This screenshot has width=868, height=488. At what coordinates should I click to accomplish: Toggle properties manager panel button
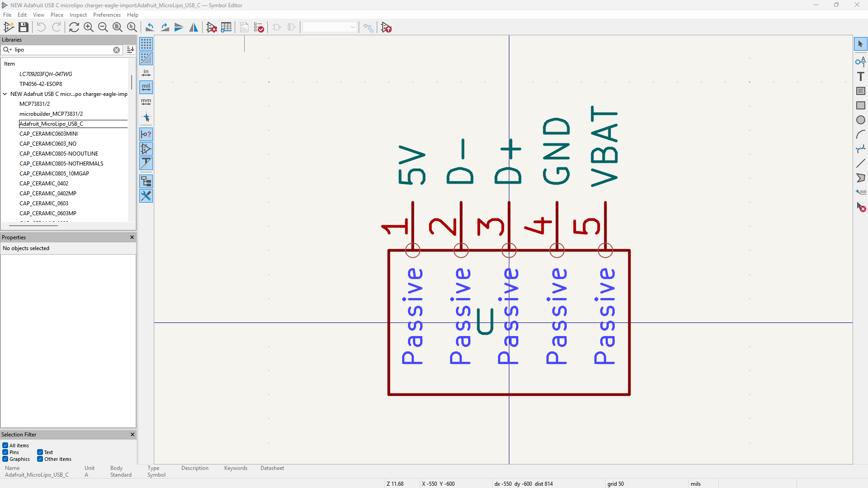click(x=146, y=196)
